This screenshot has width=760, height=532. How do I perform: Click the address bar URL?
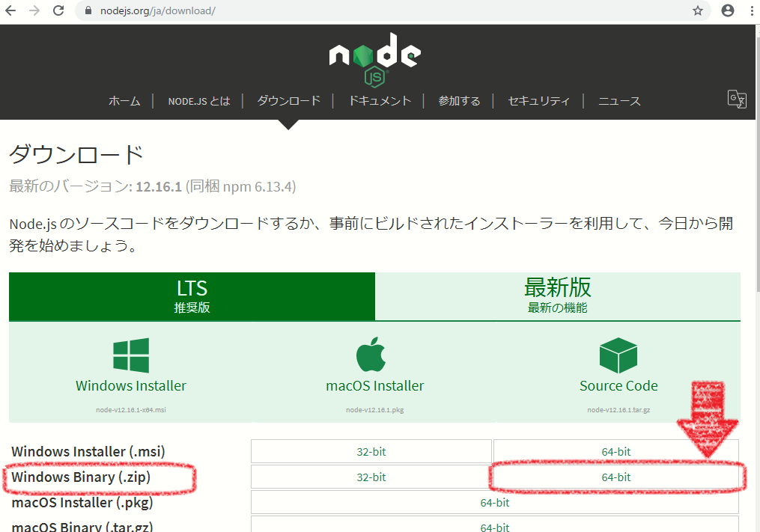tap(157, 10)
